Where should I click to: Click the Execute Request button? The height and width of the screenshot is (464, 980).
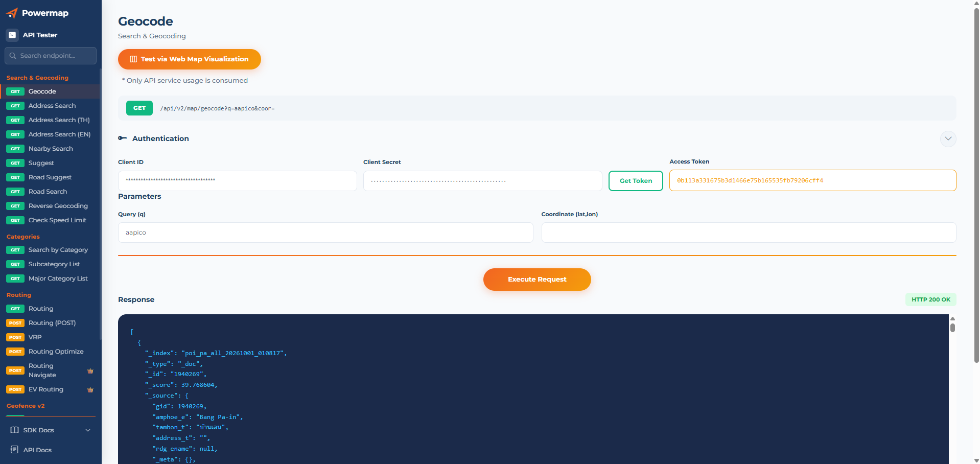pyautogui.click(x=537, y=280)
